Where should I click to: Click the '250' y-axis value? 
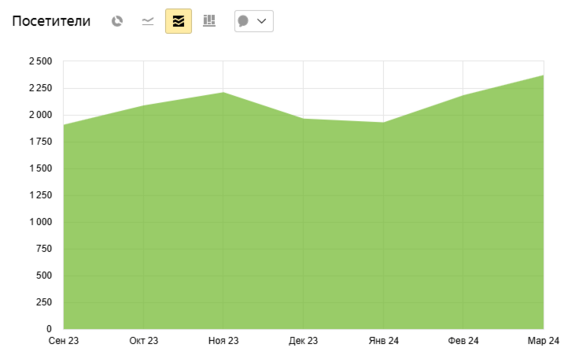point(44,302)
